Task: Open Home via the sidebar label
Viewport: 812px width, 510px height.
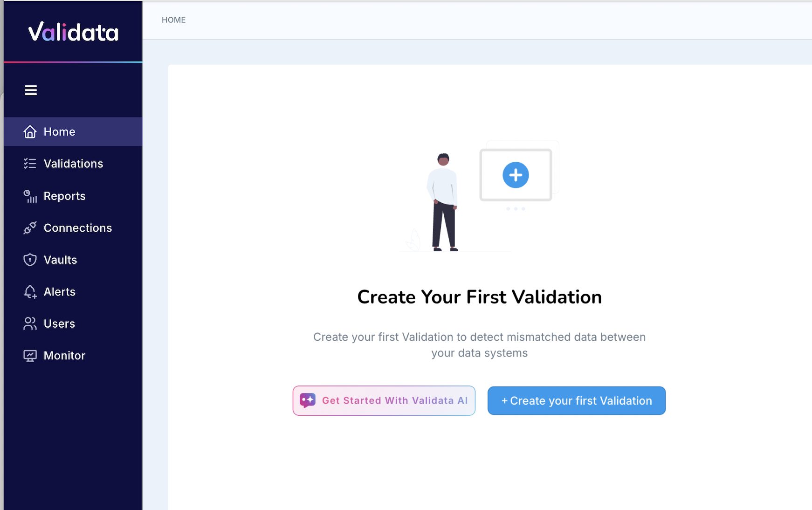Action: [x=59, y=131]
